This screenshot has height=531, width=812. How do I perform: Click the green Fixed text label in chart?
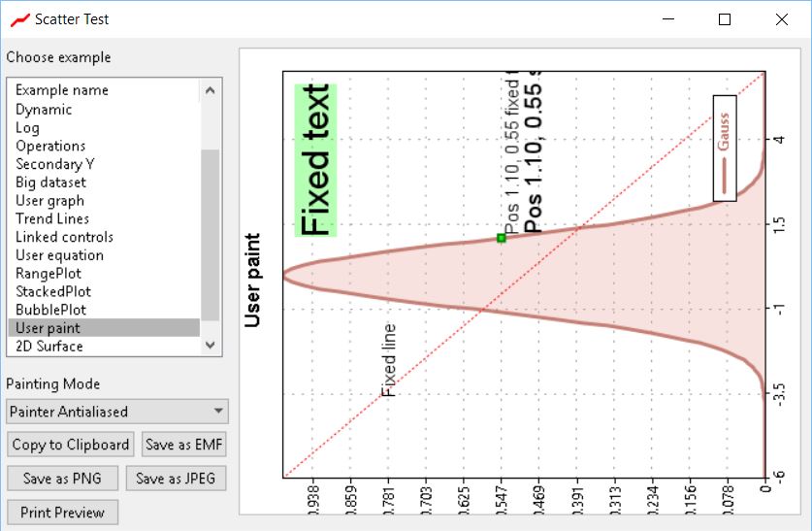(x=315, y=160)
